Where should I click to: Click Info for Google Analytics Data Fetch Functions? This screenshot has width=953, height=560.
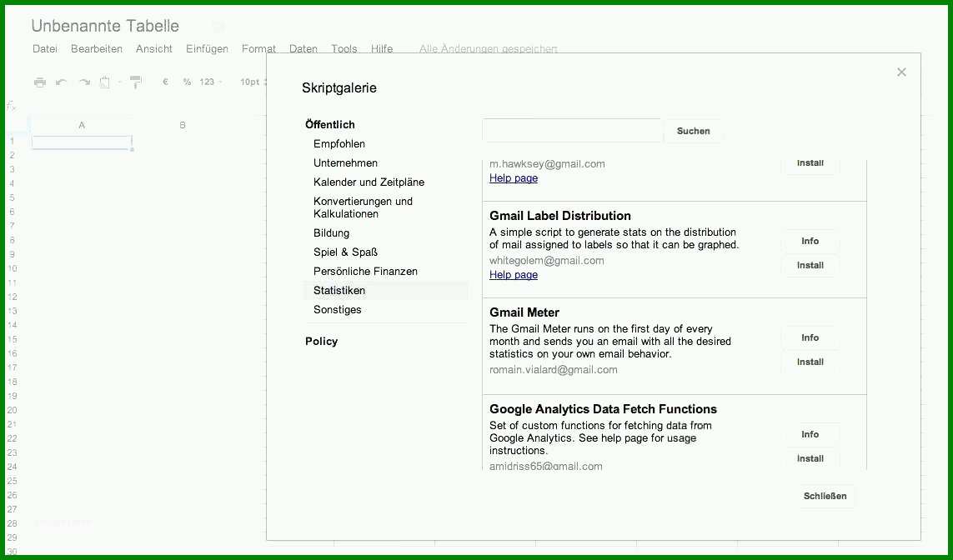(x=810, y=434)
